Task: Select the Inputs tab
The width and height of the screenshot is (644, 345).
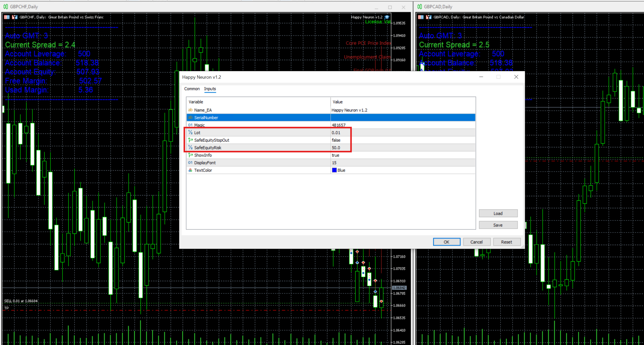Action: (210, 89)
